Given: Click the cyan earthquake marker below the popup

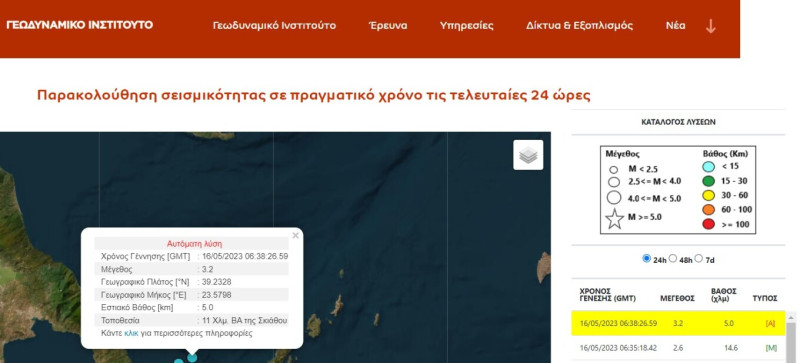Looking at the screenshot, I should [192, 358].
